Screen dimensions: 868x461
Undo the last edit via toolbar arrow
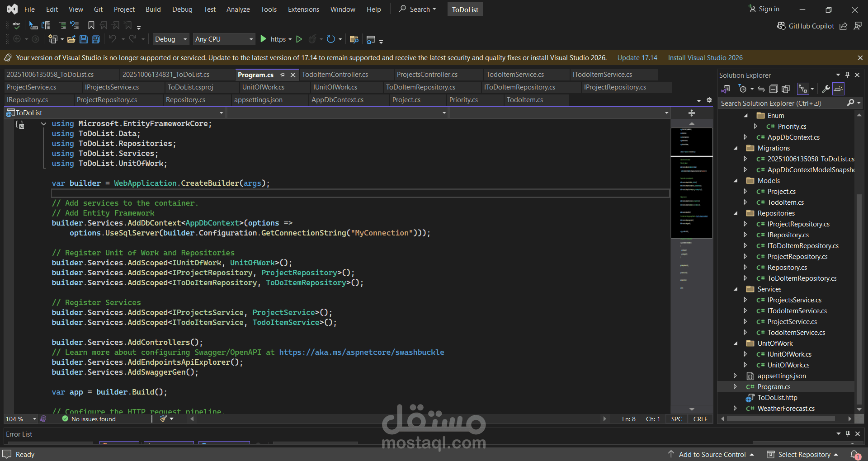(x=112, y=39)
